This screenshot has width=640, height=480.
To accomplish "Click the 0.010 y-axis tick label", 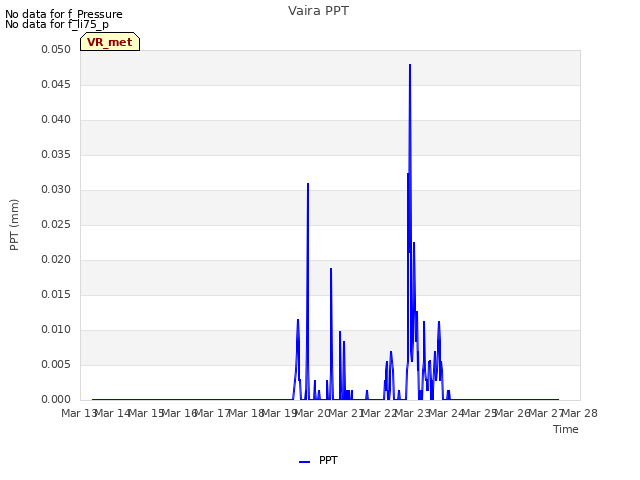I will click(56, 330).
